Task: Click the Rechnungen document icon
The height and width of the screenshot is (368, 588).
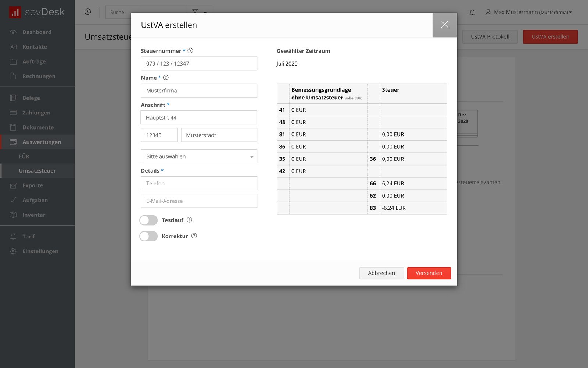Action: click(x=13, y=76)
